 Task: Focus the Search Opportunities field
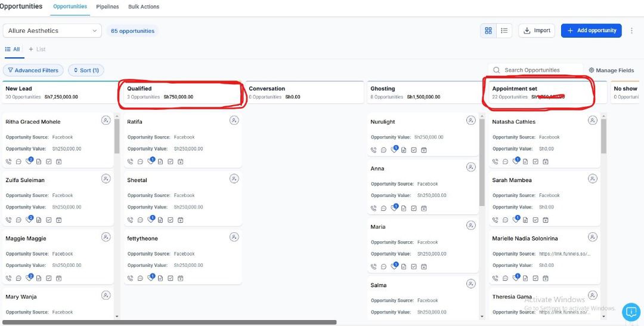tap(535, 70)
